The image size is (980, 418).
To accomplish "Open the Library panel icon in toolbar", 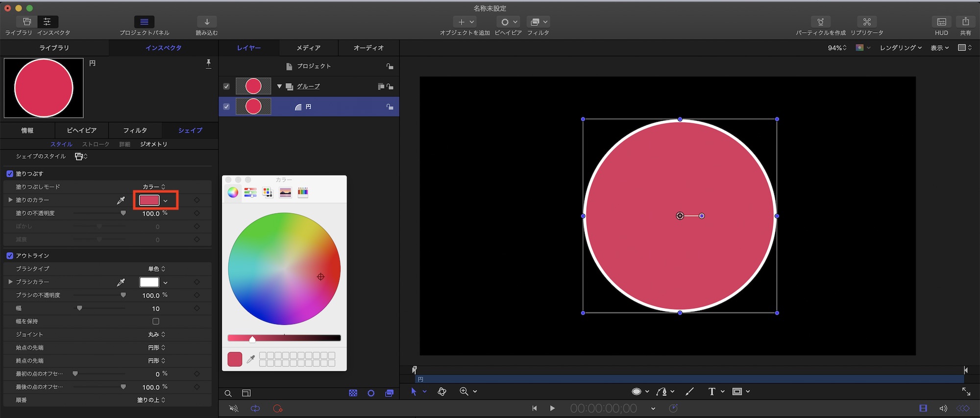I will (x=26, y=22).
